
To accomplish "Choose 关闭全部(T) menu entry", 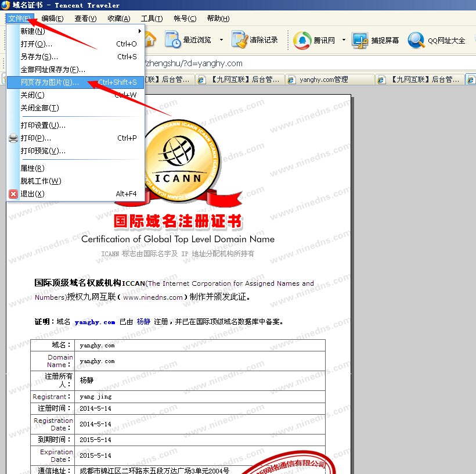I will (75, 108).
